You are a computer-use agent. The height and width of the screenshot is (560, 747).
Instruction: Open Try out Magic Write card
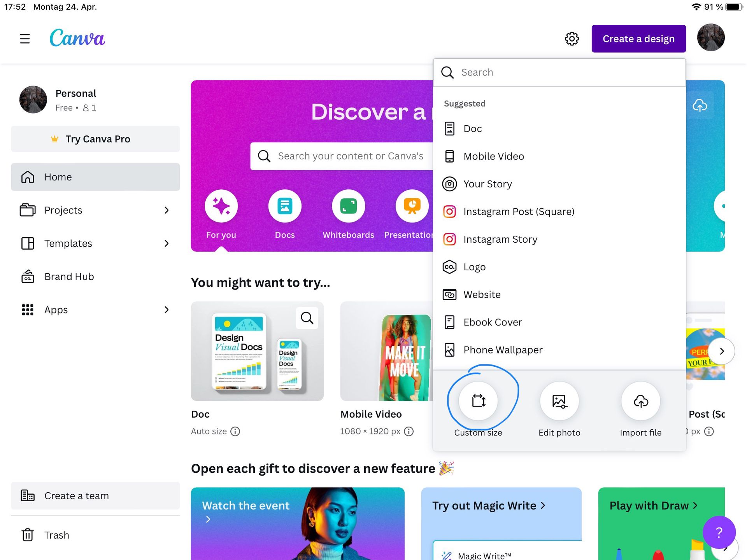[x=501, y=524]
